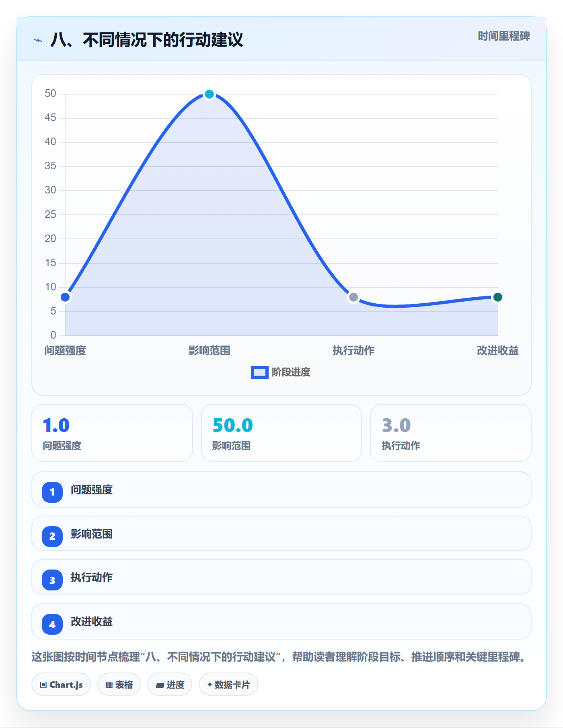
Task: Click step number 1 badge
Action: click(52, 492)
